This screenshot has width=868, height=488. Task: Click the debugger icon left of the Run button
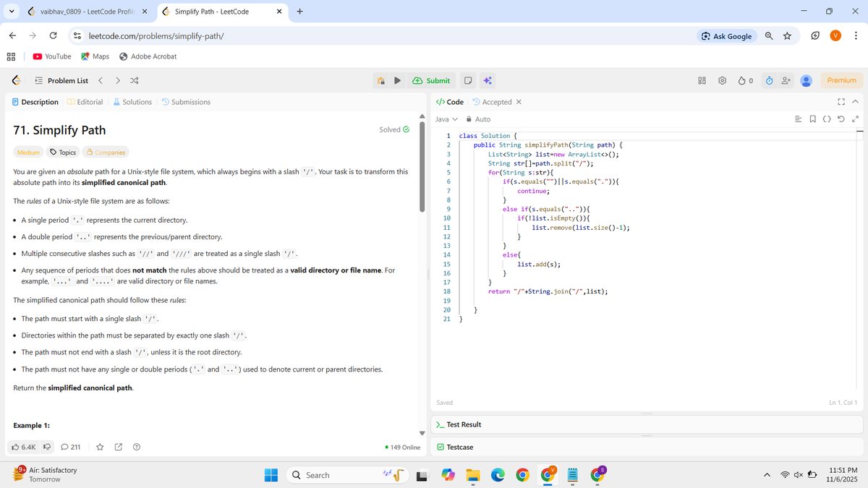[x=380, y=81]
